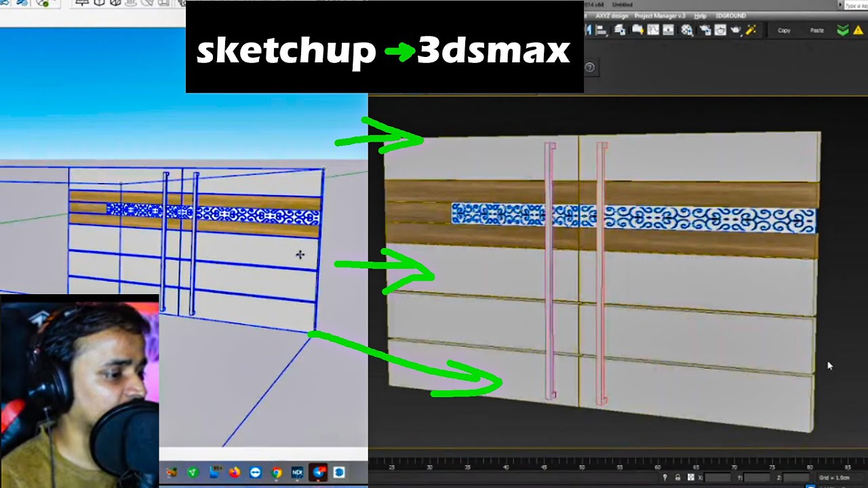The width and height of the screenshot is (868, 488).
Task: Click the X coordinate field
Action: [x=717, y=478]
